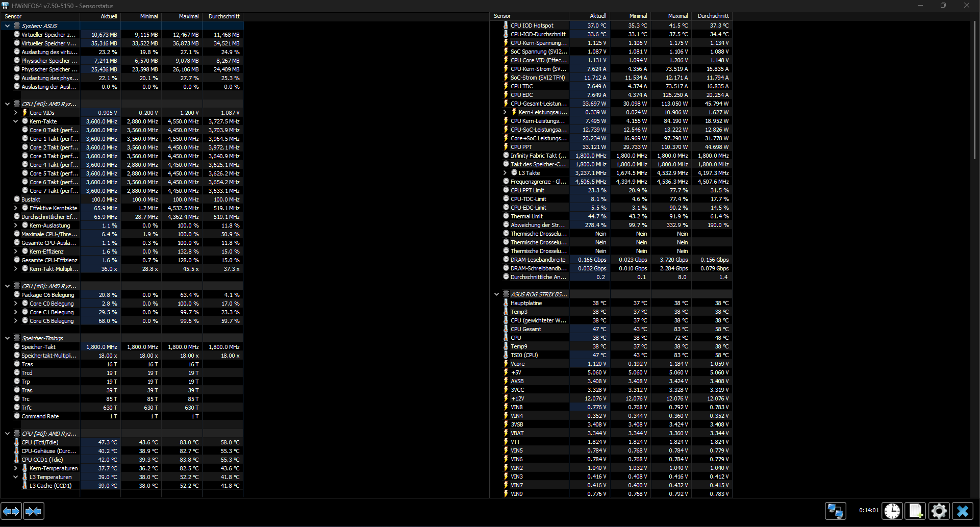Select the Vcore sensor row
980x527 pixels.
[536, 364]
